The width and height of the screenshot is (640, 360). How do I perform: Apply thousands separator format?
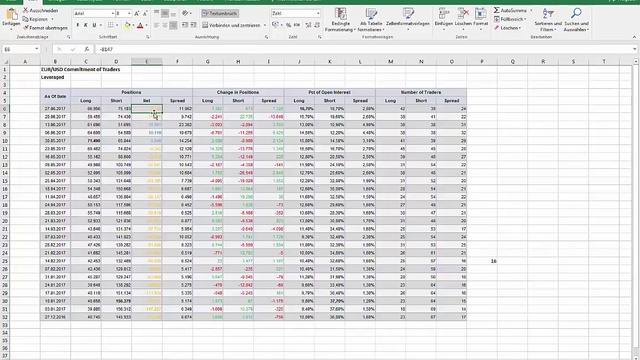[297, 25]
